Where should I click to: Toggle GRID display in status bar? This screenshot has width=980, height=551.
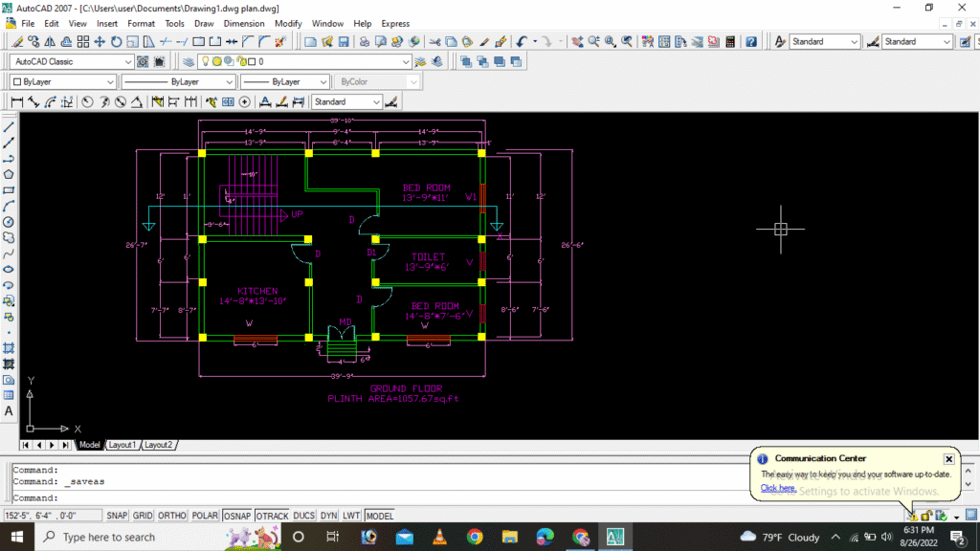(x=143, y=516)
